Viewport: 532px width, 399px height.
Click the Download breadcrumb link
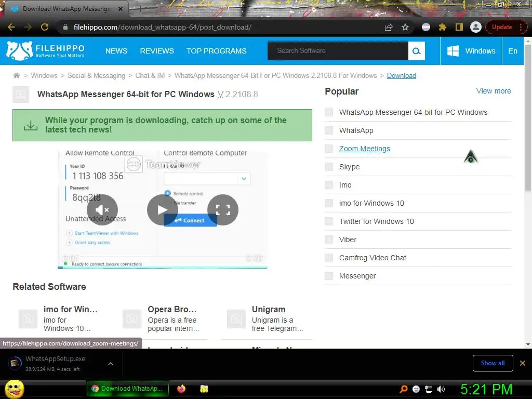point(402,75)
